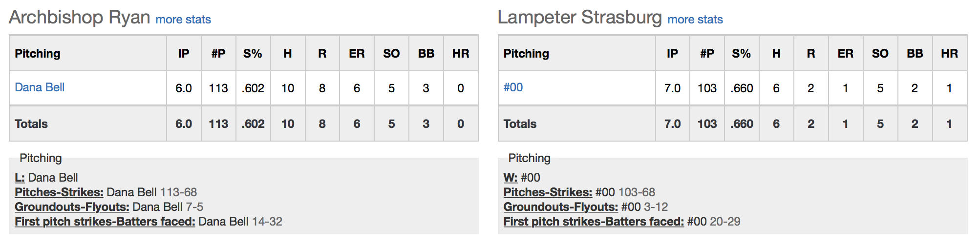Open Lampeter Strasburg more stats link

pos(695,20)
